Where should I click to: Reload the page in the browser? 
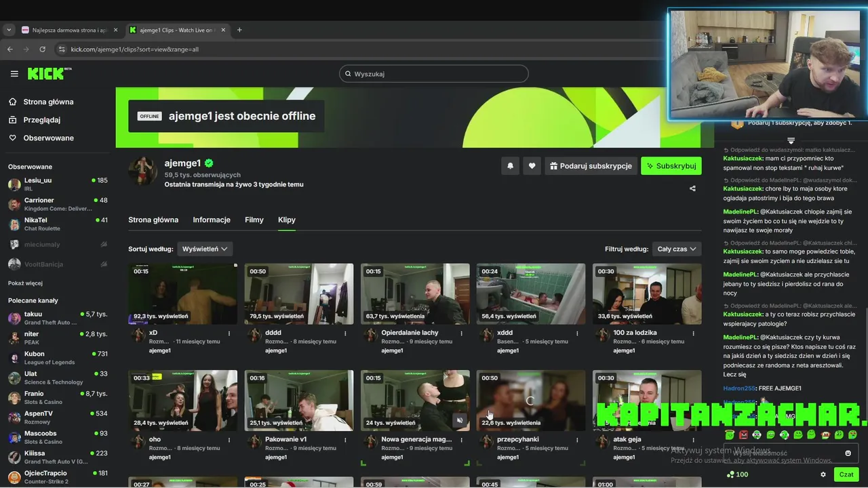coord(42,49)
